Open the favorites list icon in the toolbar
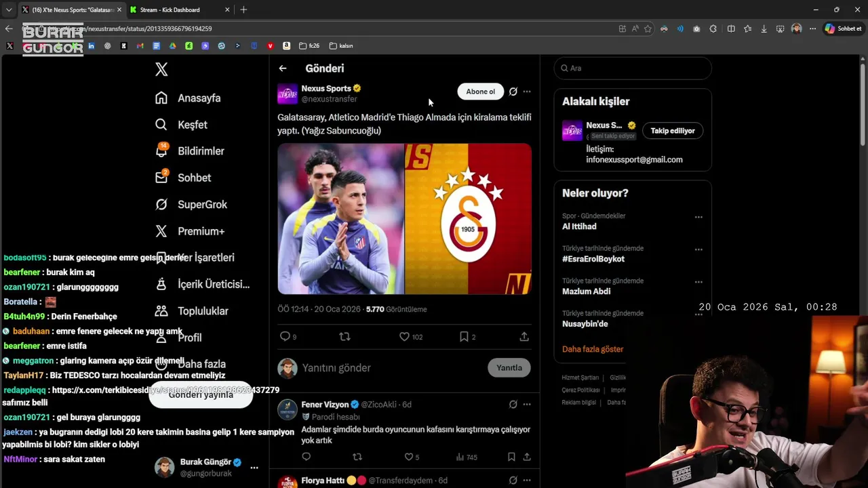This screenshot has height=488, width=868. tap(747, 28)
